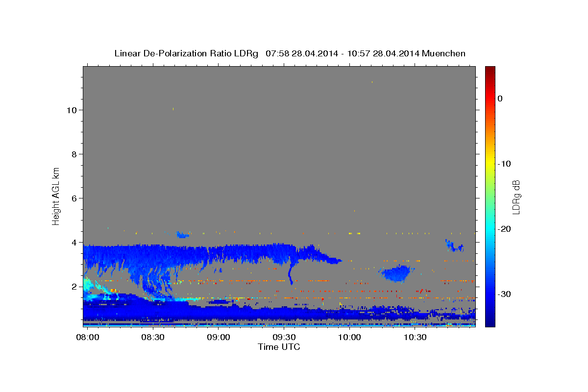Screen dimensions: 588x392
Task: Click the "Muenchen" location text in the title
Action: pyautogui.click(x=443, y=53)
